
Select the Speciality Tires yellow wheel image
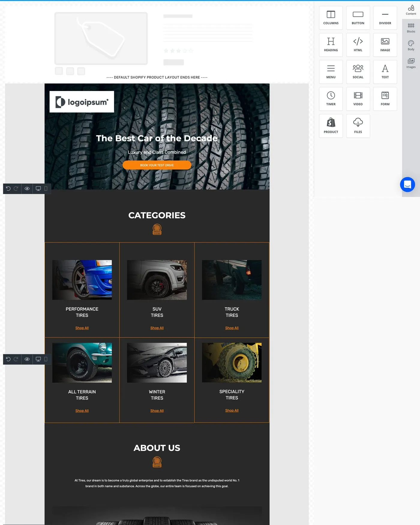pyautogui.click(x=232, y=363)
